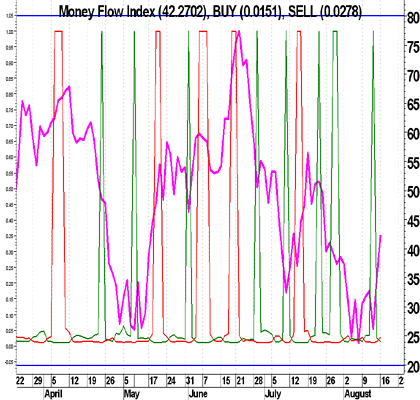
Task: Select the July month label
Action: [273, 394]
